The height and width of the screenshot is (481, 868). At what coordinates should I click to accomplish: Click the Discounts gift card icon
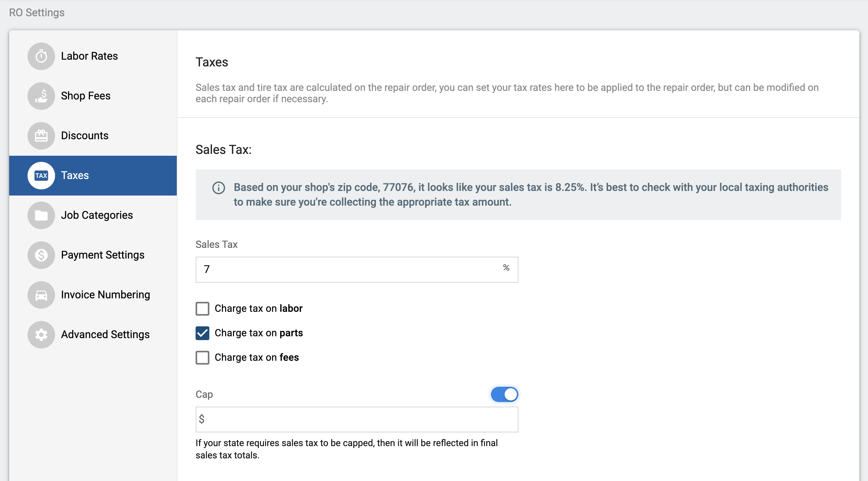coord(41,136)
